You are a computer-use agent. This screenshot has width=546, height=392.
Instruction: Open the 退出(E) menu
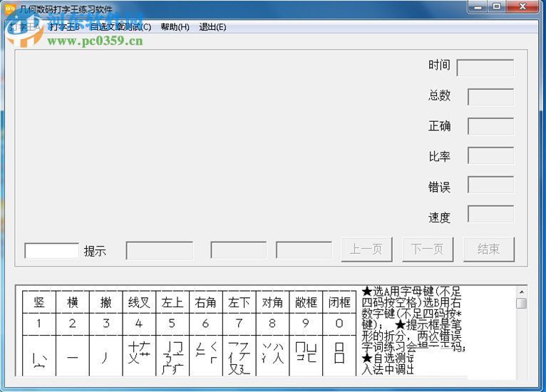[212, 27]
